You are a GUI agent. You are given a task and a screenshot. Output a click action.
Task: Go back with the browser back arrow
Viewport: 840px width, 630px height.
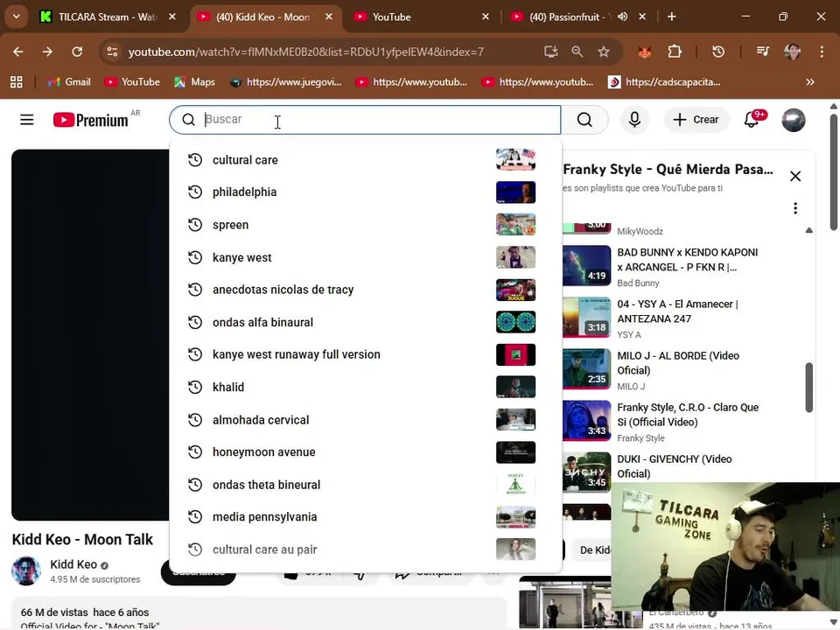point(18,52)
